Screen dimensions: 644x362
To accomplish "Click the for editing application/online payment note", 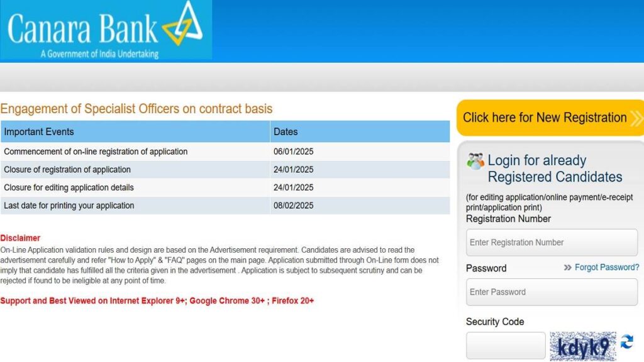I will coord(549,202).
